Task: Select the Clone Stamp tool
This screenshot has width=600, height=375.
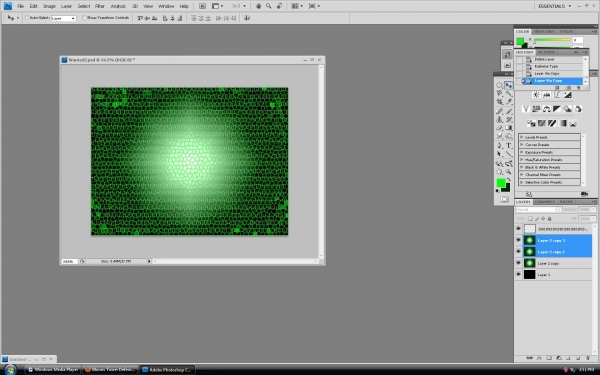Action: 499,119
